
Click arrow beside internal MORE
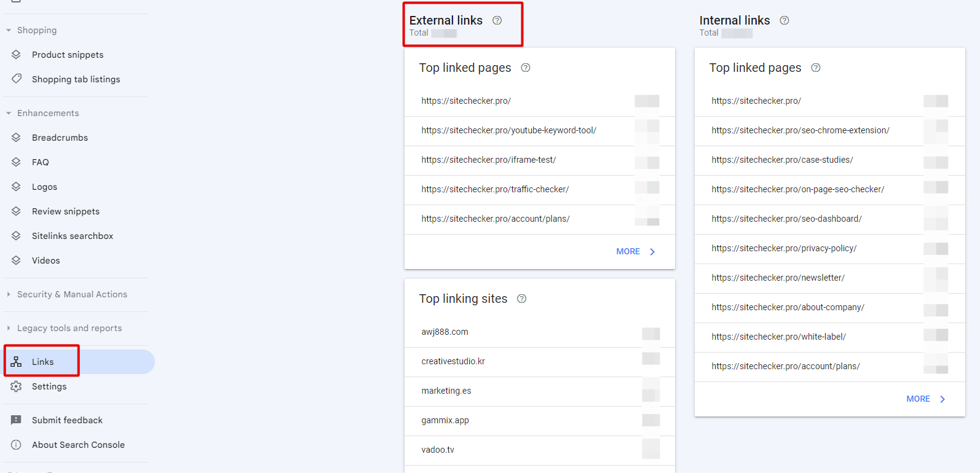click(x=942, y=399)
